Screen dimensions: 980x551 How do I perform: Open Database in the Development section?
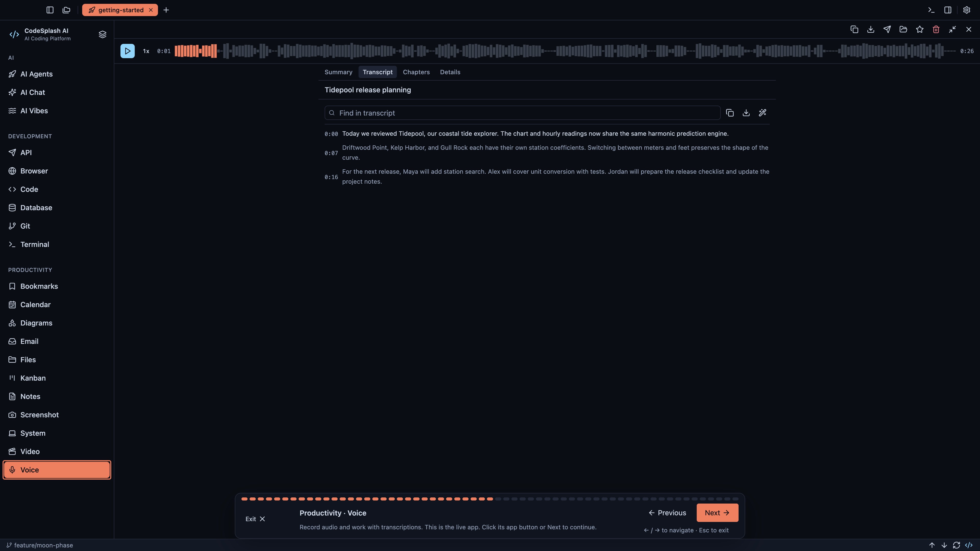point(57,208)
